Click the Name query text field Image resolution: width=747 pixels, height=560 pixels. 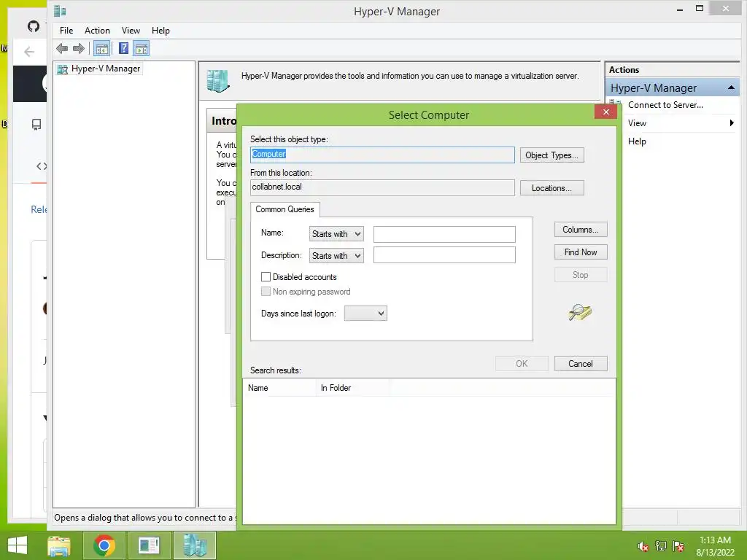click(444, 234)
